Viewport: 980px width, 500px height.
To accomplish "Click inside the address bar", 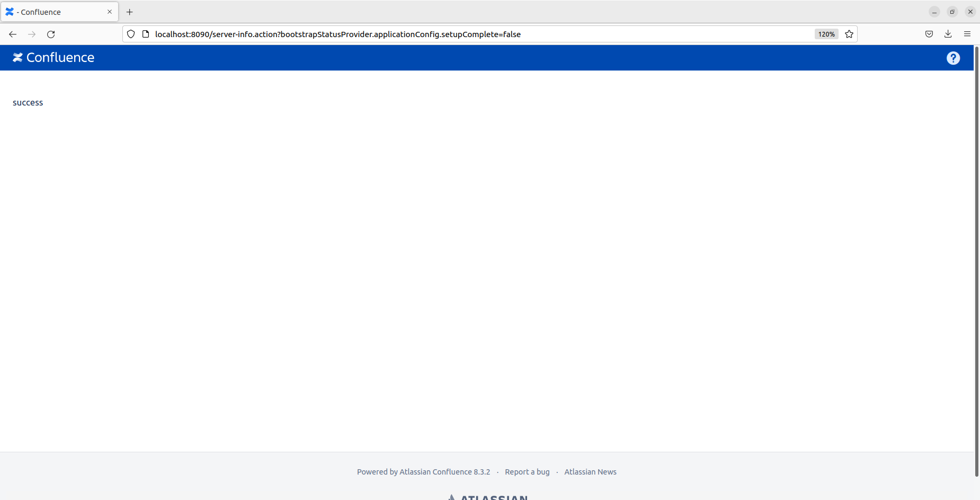I will tap(424, 34).
